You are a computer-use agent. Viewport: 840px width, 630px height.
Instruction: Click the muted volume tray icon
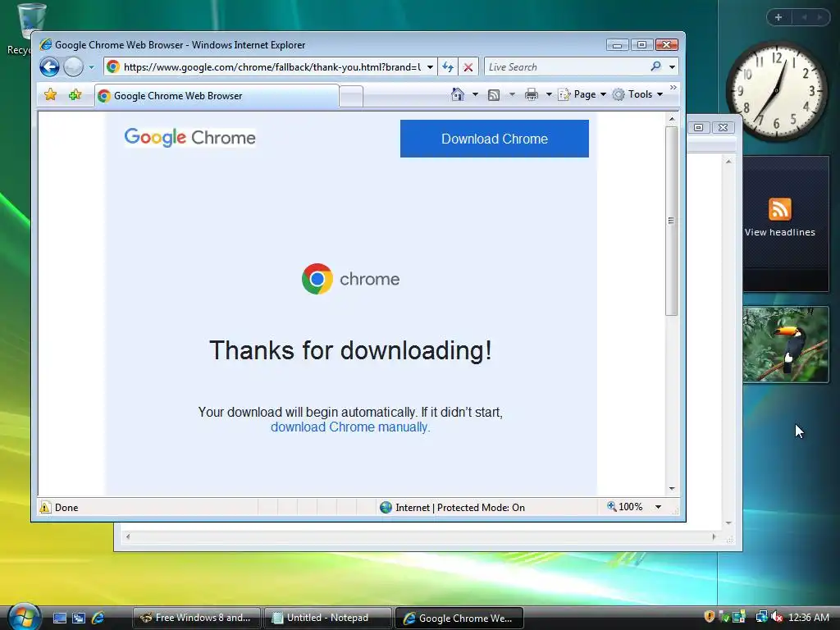pos(777,617)
